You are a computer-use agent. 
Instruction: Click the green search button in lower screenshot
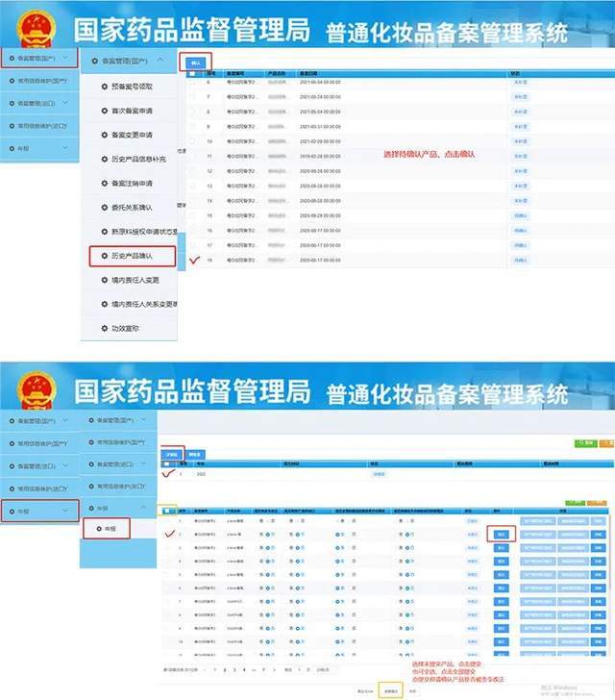tap(585, 443)
